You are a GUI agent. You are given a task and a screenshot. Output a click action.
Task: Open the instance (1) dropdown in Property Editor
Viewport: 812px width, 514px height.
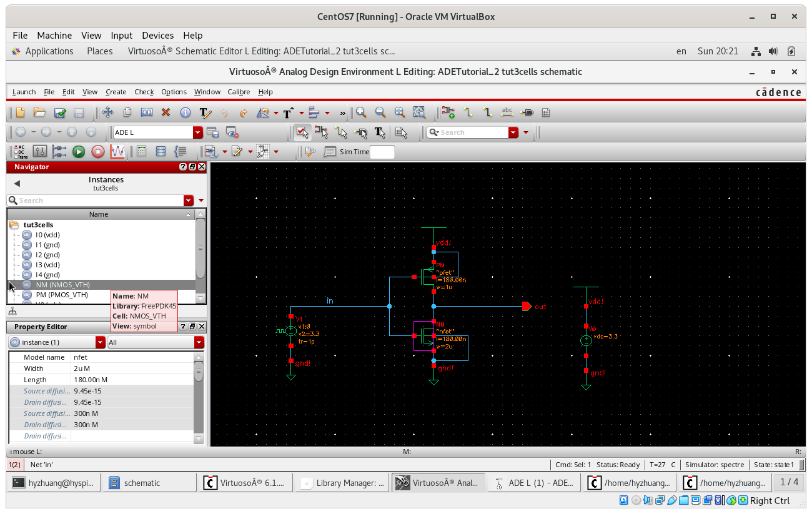pyautogui.click(x=101, y=342)
